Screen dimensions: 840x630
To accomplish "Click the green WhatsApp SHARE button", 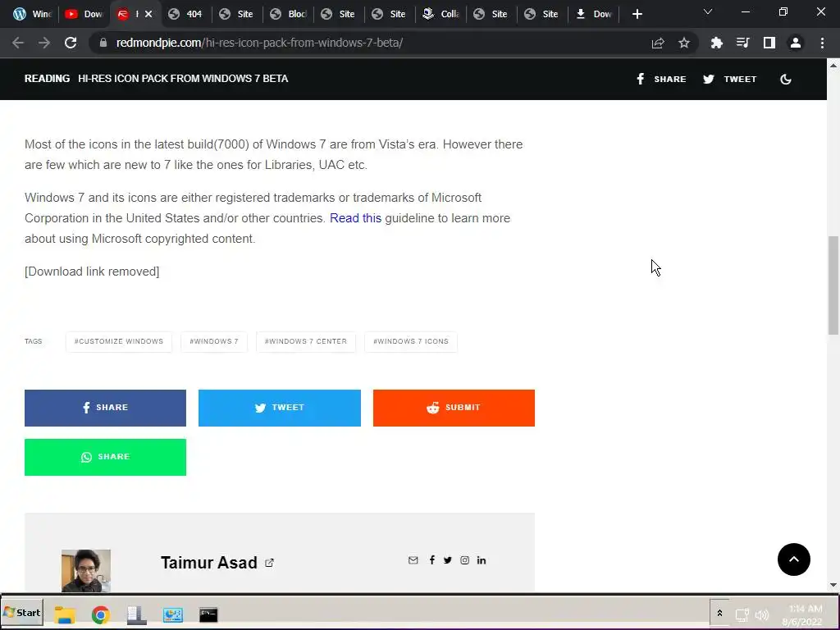I will click(x=106, y=457).
